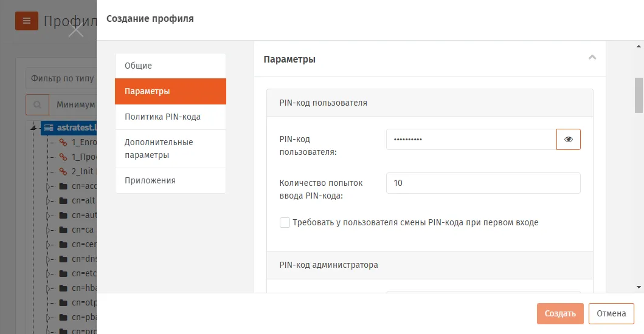This screenshot has height=334, width=644.
Task: Select the astratest server tree icon
Action: [x=49, y=128]
